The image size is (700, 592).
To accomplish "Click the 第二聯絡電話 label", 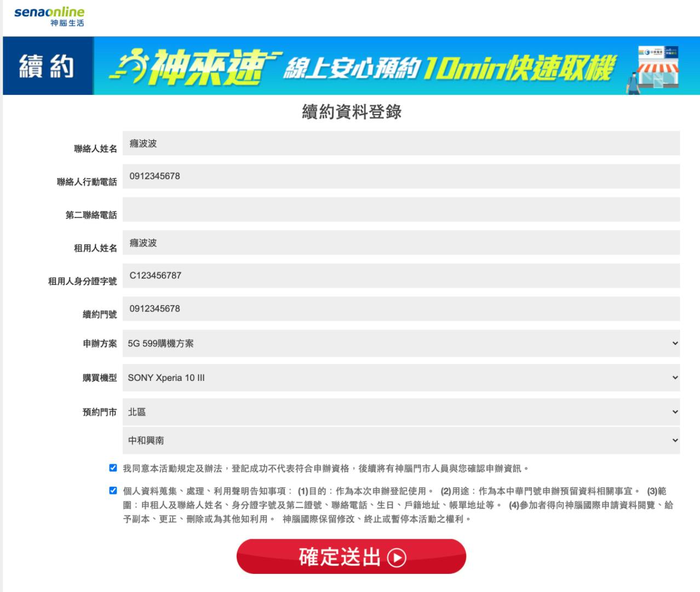I will coord(91,215).
